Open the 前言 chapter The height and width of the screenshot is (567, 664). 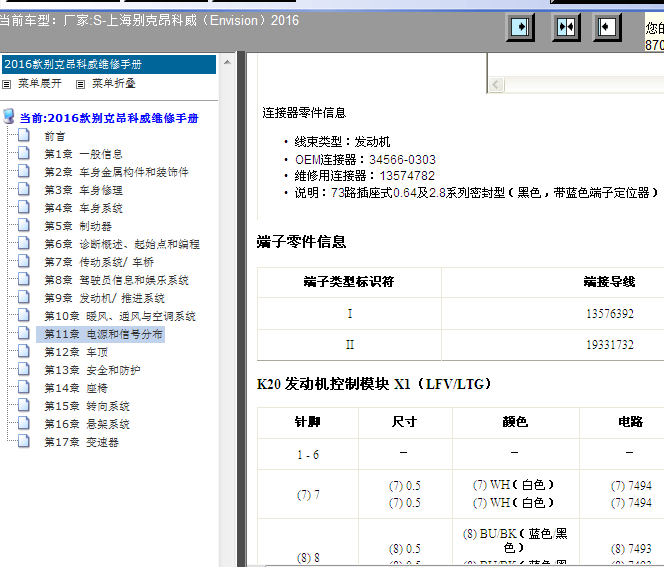tap(55, 136)
